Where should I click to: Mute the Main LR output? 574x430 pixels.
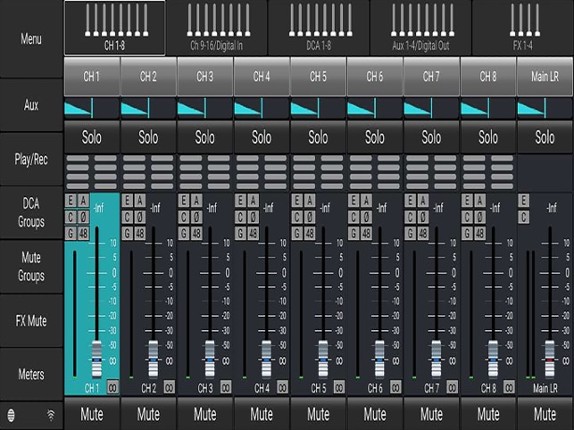tap(545, 414)
